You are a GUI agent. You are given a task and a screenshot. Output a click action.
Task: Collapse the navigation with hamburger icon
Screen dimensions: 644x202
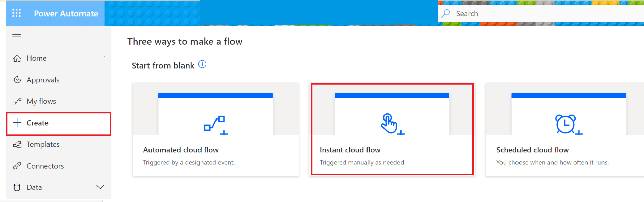17,37
